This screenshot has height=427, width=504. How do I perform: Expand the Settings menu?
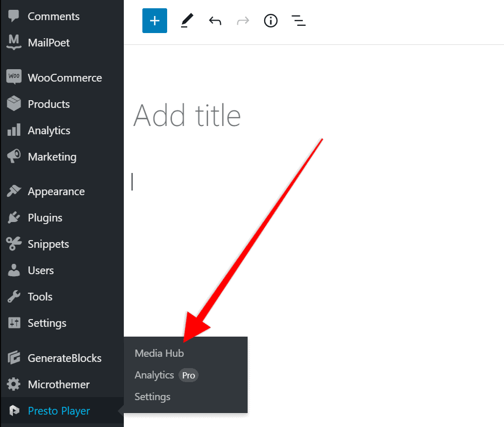pos(46,323)
